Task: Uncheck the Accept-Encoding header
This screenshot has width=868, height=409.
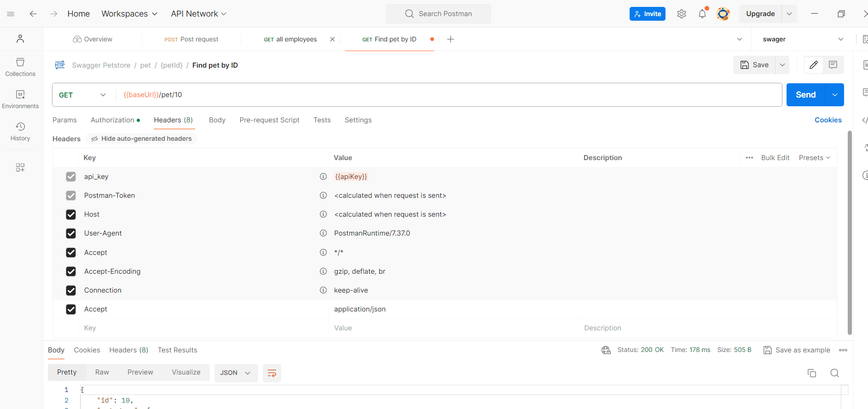Action: (71, 271)
